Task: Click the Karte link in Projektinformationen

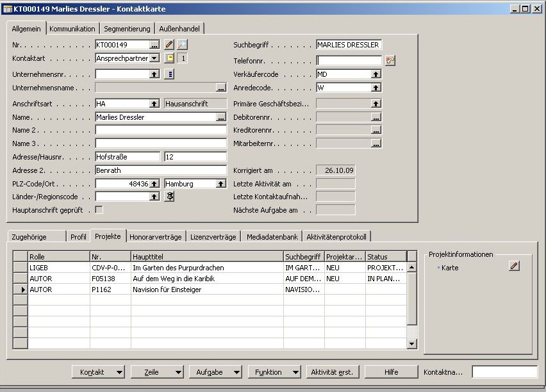Action: click(x=449, y=268)
